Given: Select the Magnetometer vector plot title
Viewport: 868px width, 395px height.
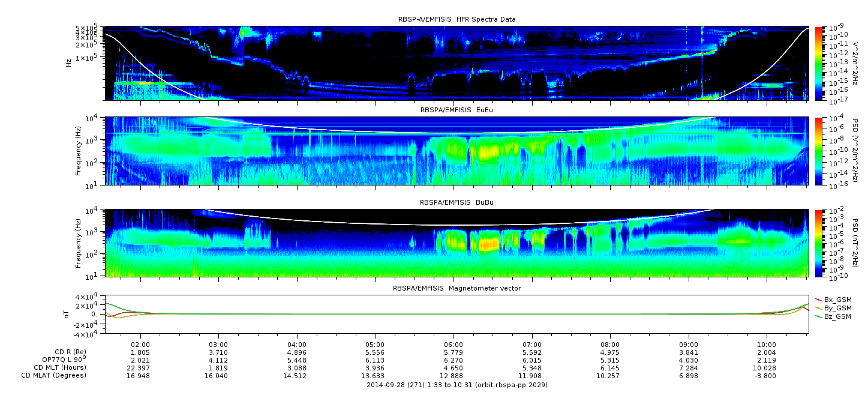Looking at the screenshot, I should (x=457, y=288).
